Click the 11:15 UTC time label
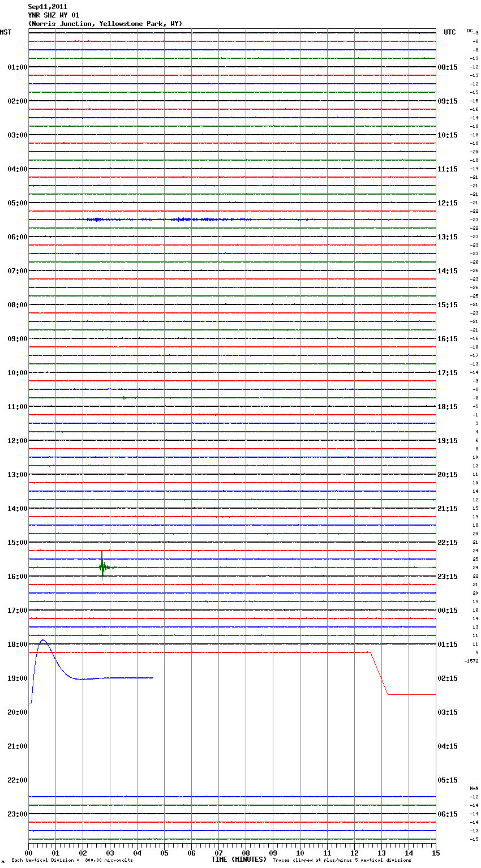Viewport: 481px width, 868px height. point(448,169)
